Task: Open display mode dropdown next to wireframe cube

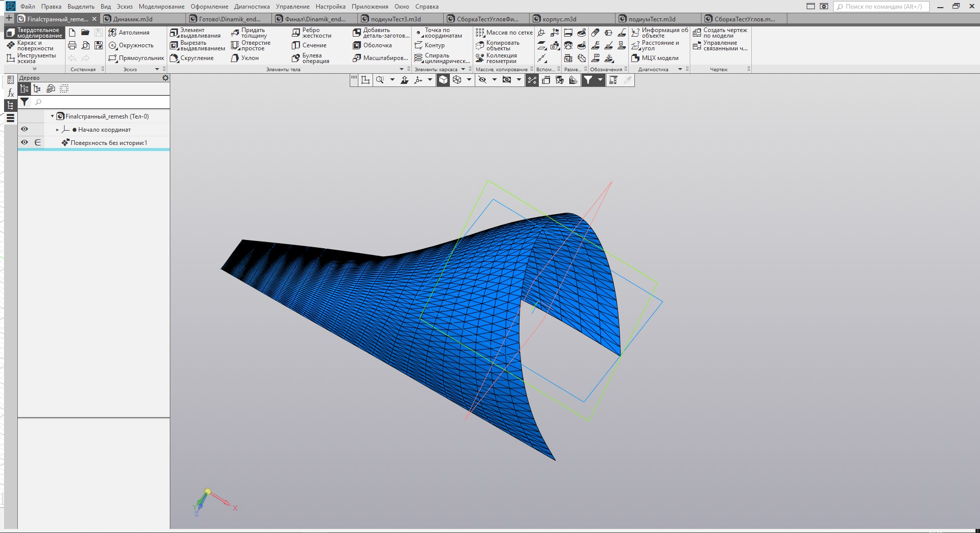Action: [x=469, y=80]
